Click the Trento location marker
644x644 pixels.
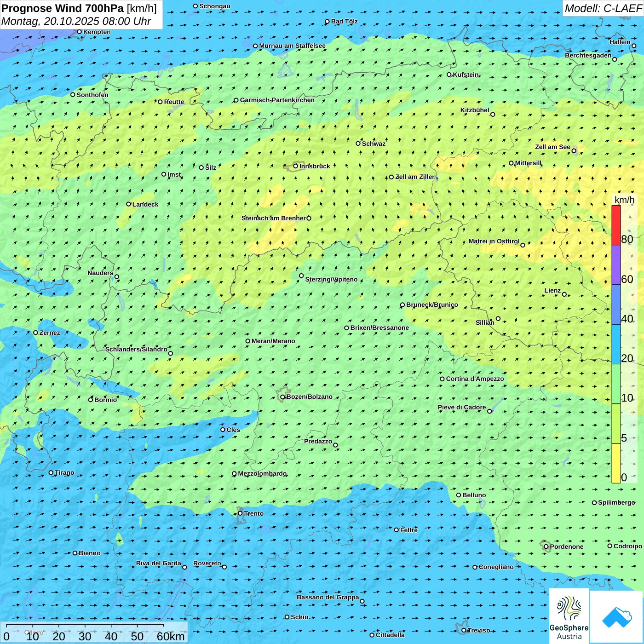pyautogui.click(x=240, y=513)
